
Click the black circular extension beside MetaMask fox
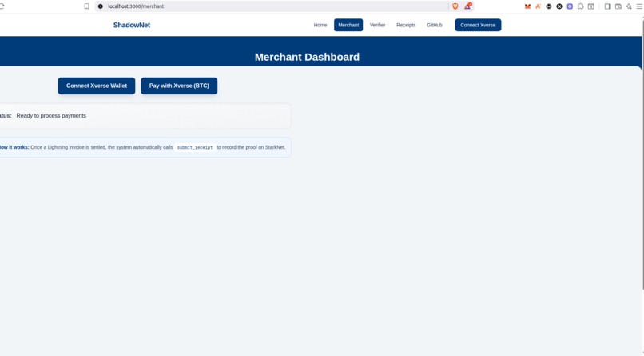549,6
